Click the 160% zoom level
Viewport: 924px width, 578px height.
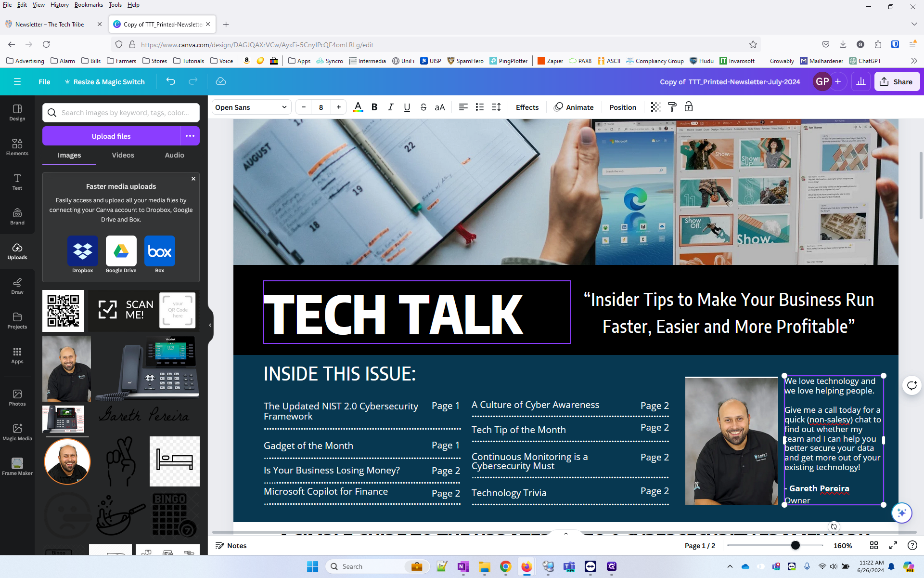click(x=843, y=545)
